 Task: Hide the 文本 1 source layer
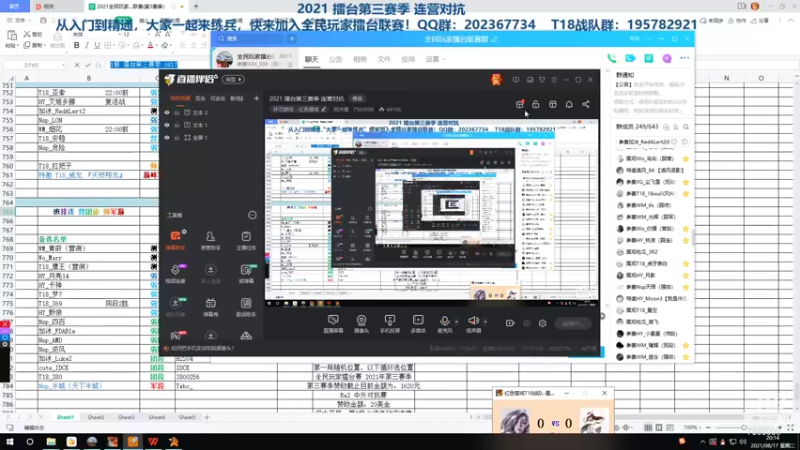167,125
